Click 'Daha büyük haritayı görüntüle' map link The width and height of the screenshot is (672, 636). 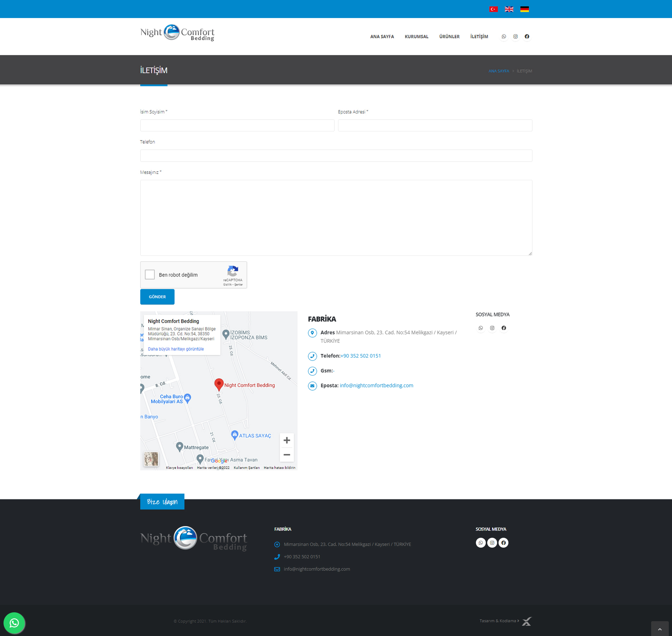[x=176, y=349]
